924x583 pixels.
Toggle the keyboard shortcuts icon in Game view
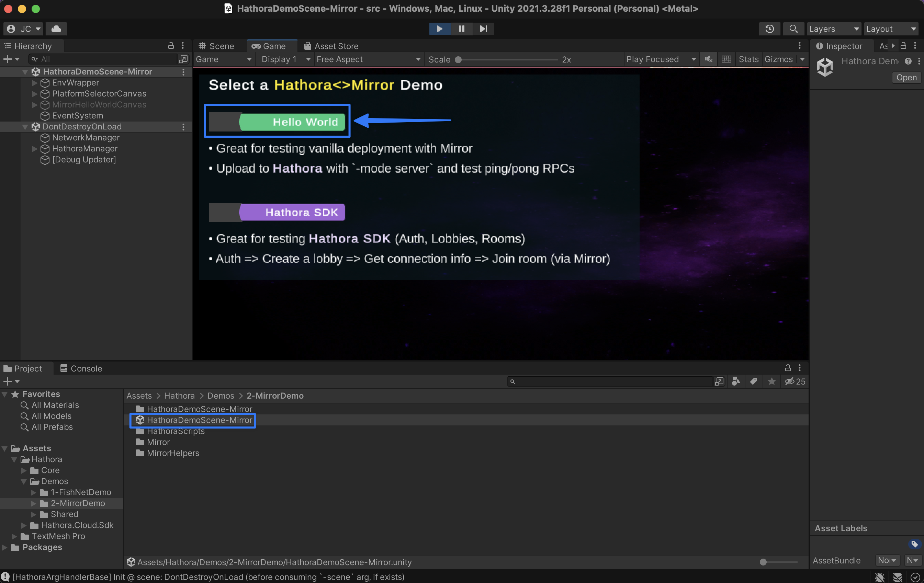click(726, 59)
